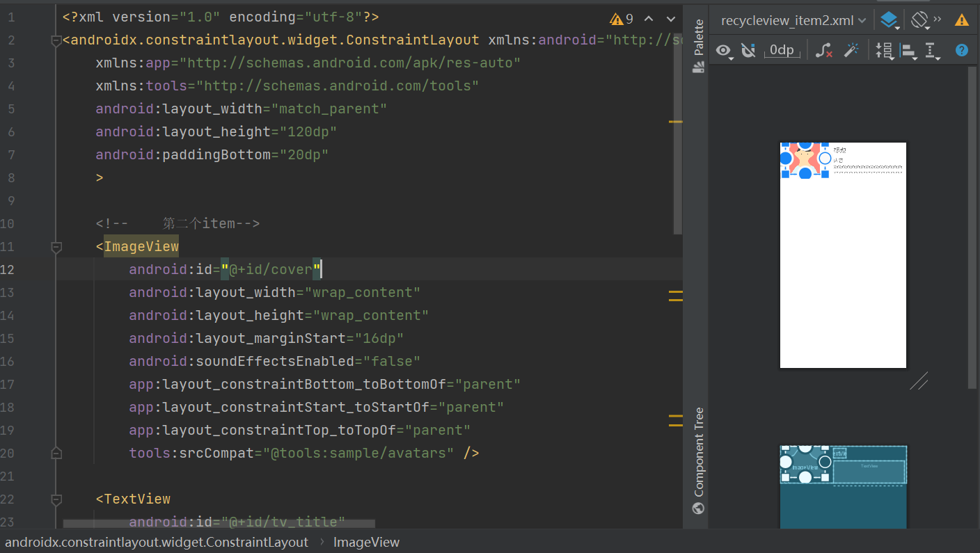Open the Align options dropdown
Screen dimensions: 980x553
908,50
